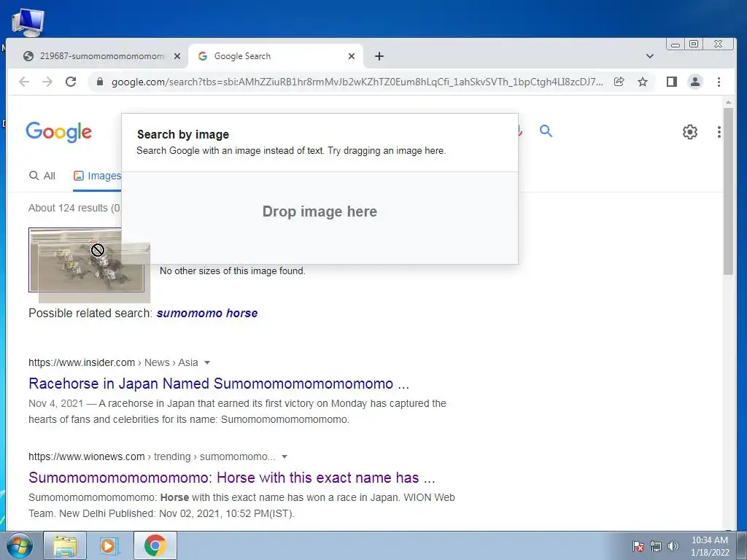The height and width of the screenshot is (560, 747).
Task: Click the browser back arrow
Action: click(24, 82)
